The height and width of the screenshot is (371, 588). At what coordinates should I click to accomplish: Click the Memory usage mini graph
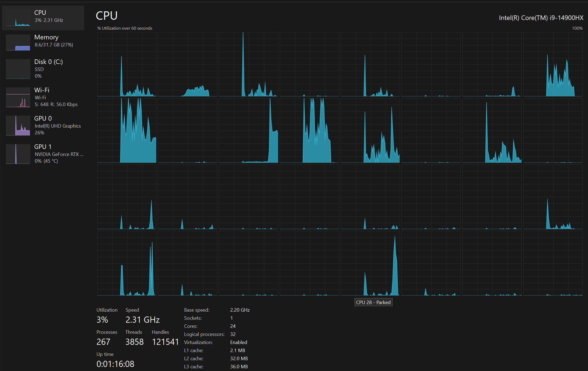(x=18, y=42)
